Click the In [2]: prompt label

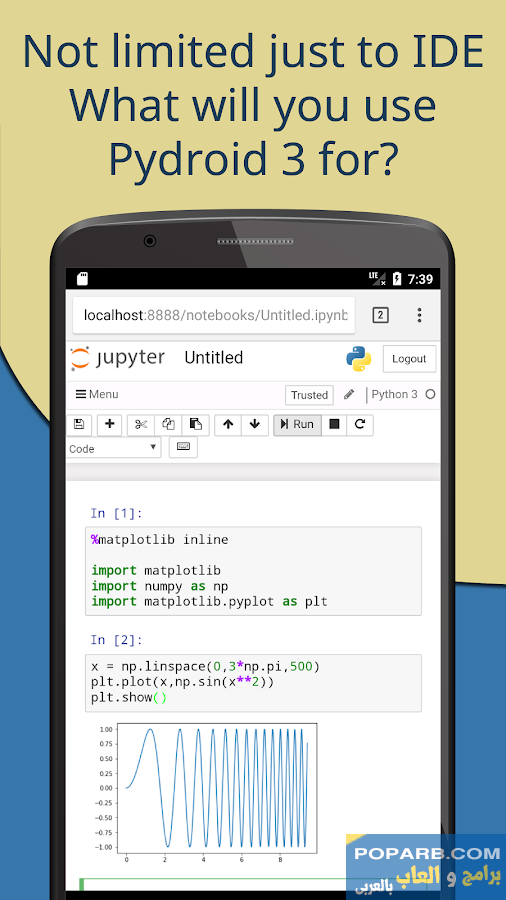coord(116,640)
